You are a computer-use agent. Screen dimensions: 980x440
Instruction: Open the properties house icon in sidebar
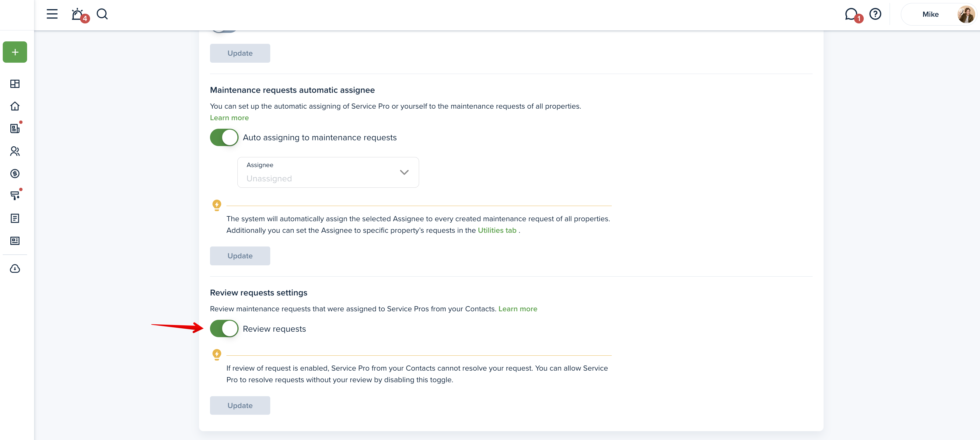click(15, 106)
